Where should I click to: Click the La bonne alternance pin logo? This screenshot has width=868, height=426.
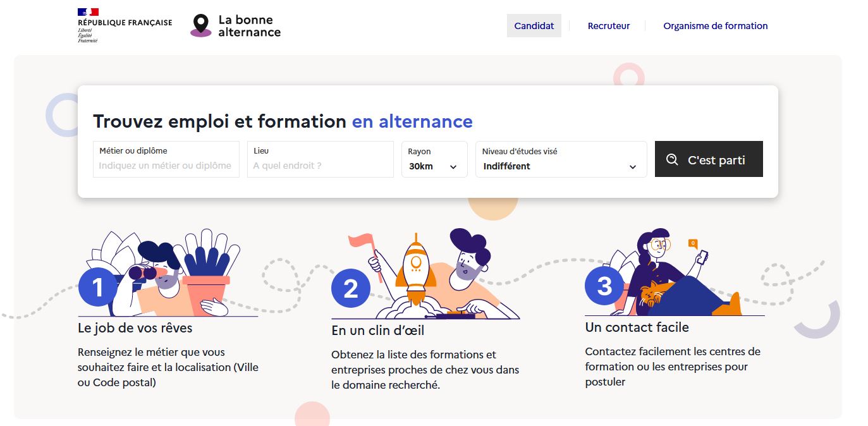click(201, 25)
